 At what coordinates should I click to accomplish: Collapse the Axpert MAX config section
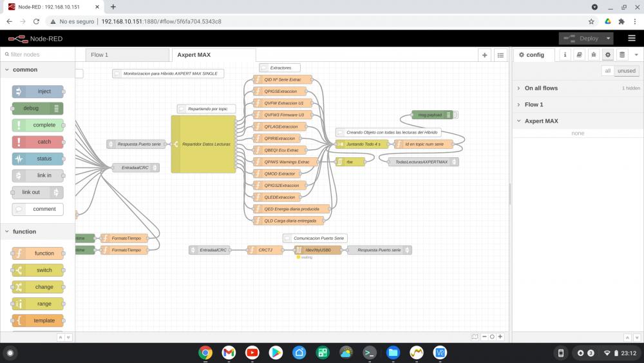[x=578, y=121]
